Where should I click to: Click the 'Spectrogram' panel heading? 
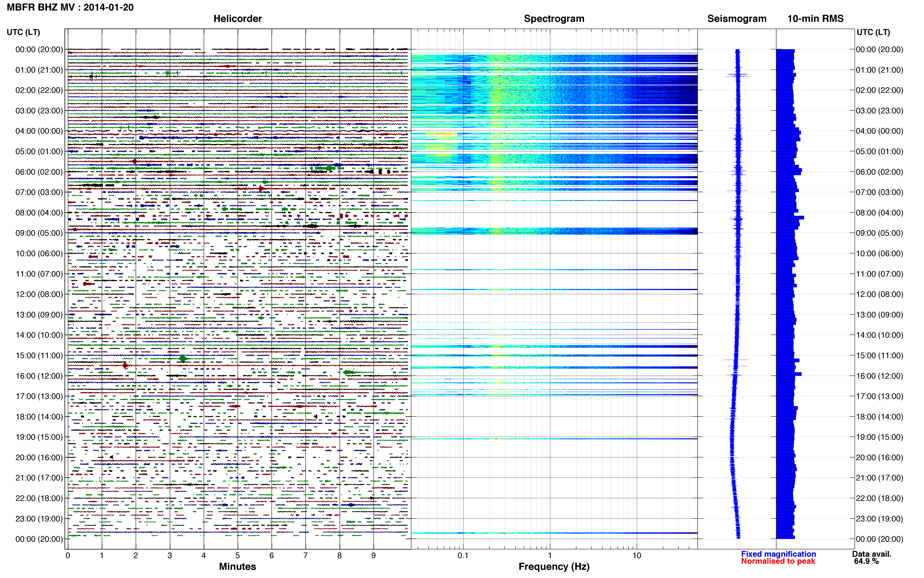click(554, 19)
